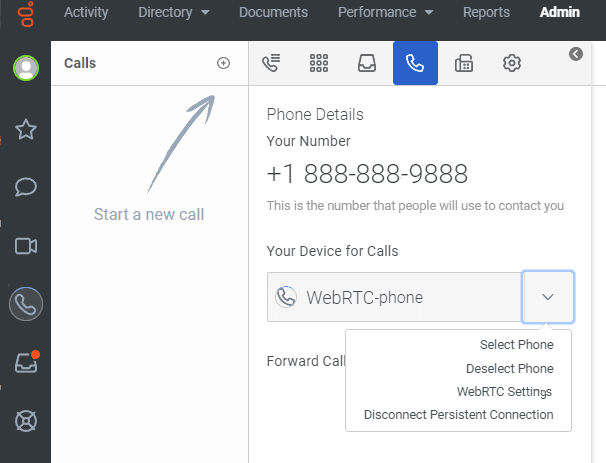Open the dialpad tab
The height and width of the screenshot is (463, 606).
319,63
